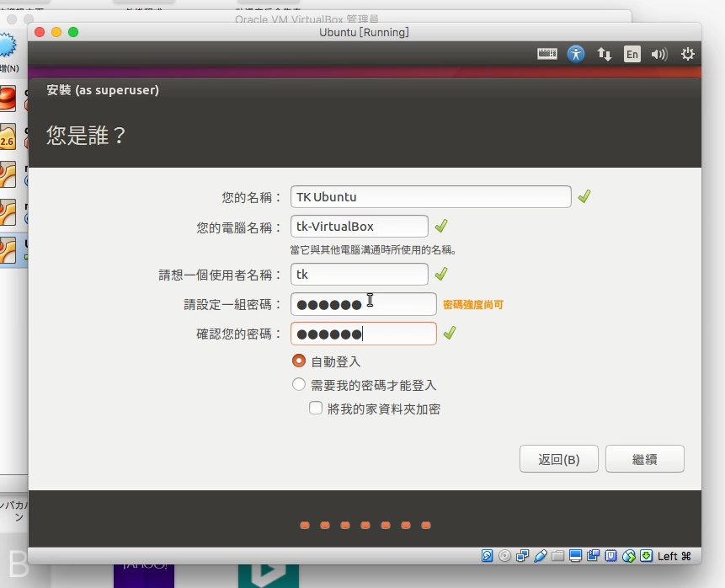This screenshot has width=725, height=588.
Task: Open the accessibility menu icon
Action: 576,54
